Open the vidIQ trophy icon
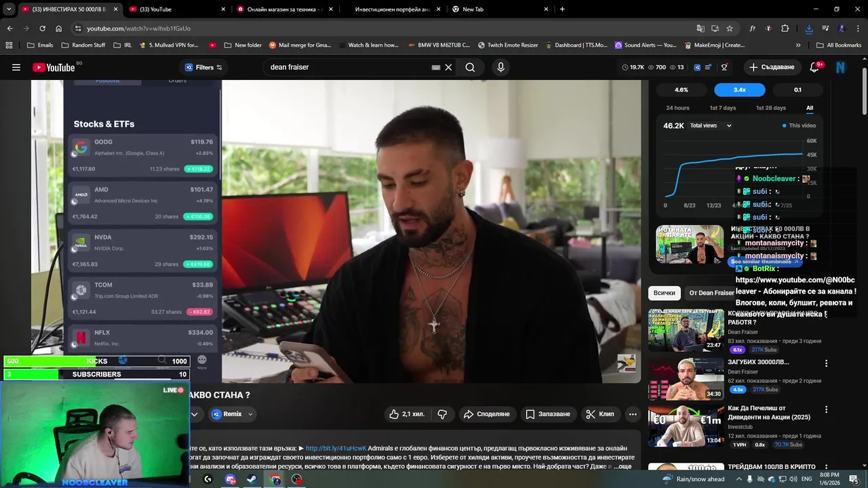 tap(724, 67)
